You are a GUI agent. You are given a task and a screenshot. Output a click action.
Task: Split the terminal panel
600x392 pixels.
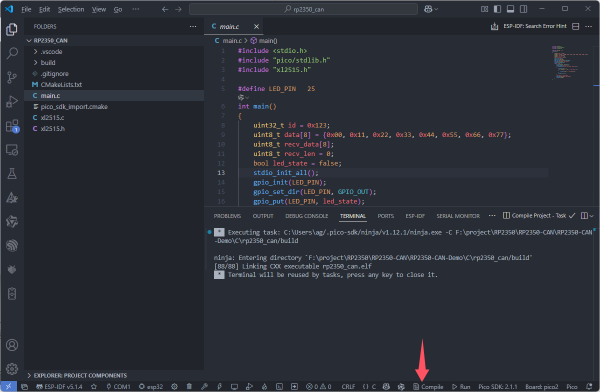coord(584,216)
